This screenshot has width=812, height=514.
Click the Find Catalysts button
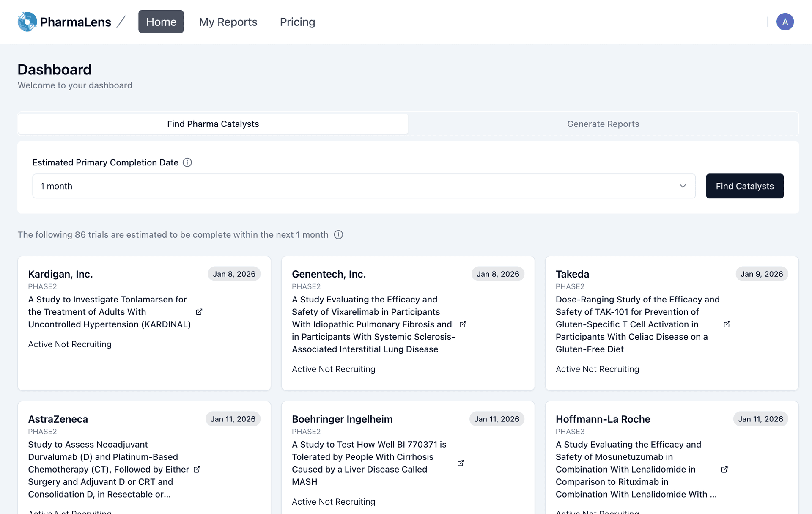[x=745, y=186]
